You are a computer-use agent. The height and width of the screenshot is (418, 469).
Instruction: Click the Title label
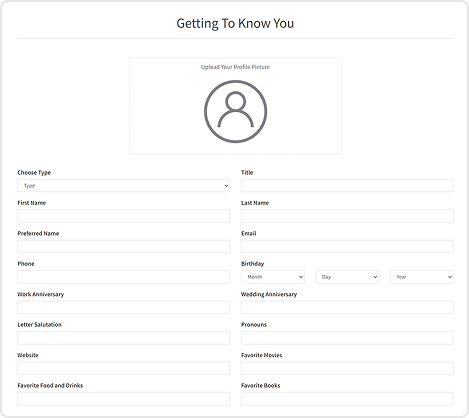247,173
